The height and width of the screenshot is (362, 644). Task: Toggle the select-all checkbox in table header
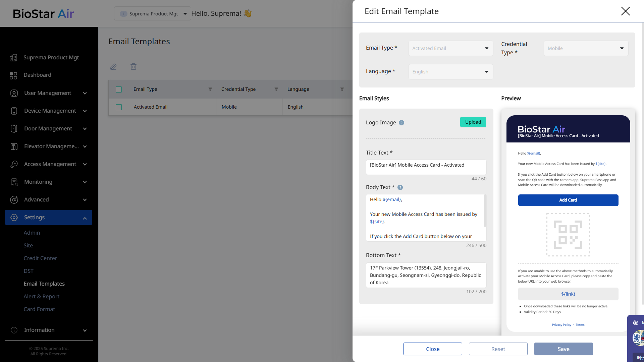(x=119, y=89)
